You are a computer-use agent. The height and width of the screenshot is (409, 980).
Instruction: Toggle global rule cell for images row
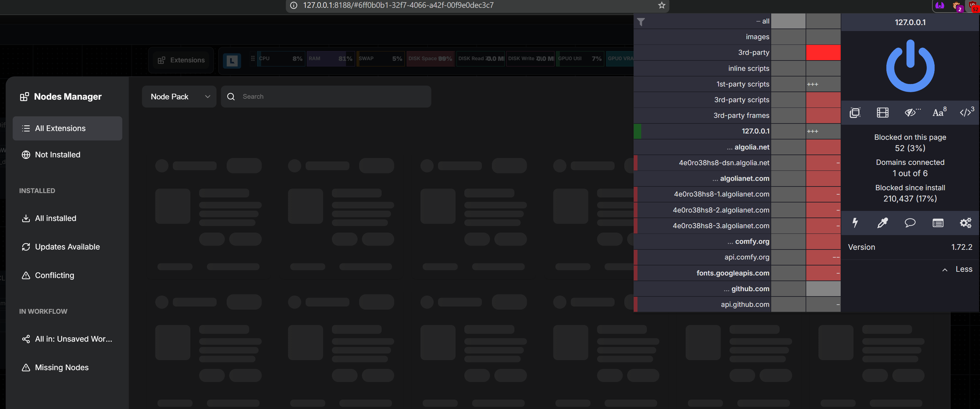tap(788, 37)
